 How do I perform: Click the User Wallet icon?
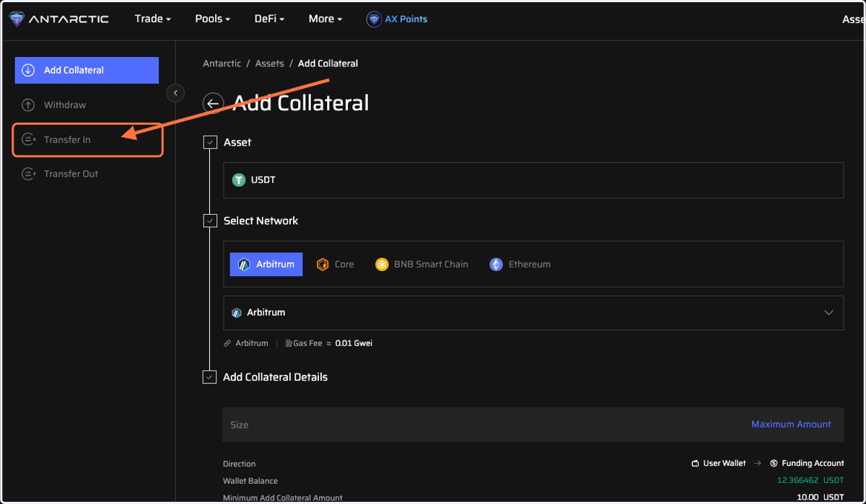[695, 464]
